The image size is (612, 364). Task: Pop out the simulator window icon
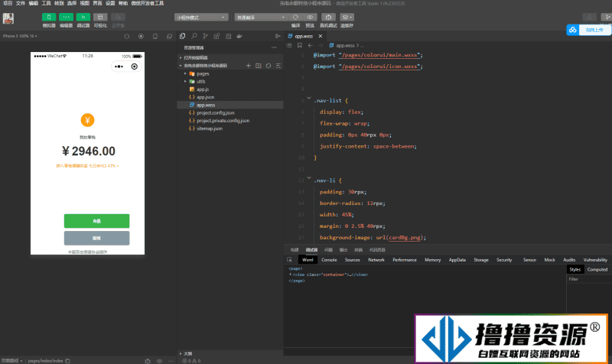pos(169,36)
